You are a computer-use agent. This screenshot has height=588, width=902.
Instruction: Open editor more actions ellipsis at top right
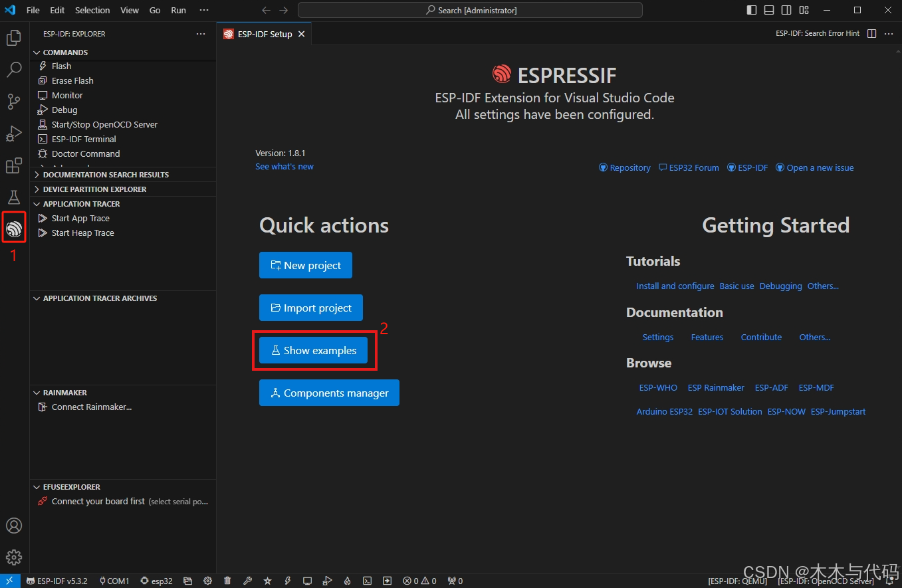(889, 33)
